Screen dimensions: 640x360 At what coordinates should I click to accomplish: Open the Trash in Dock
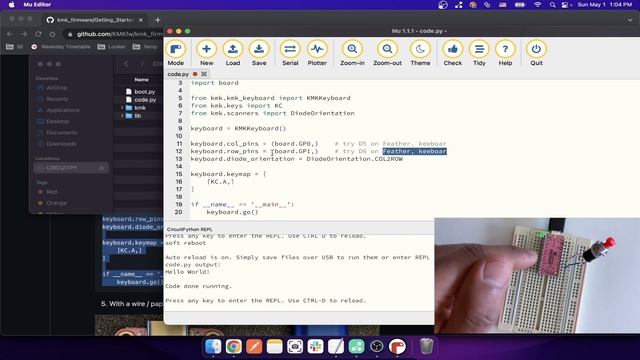427,347
